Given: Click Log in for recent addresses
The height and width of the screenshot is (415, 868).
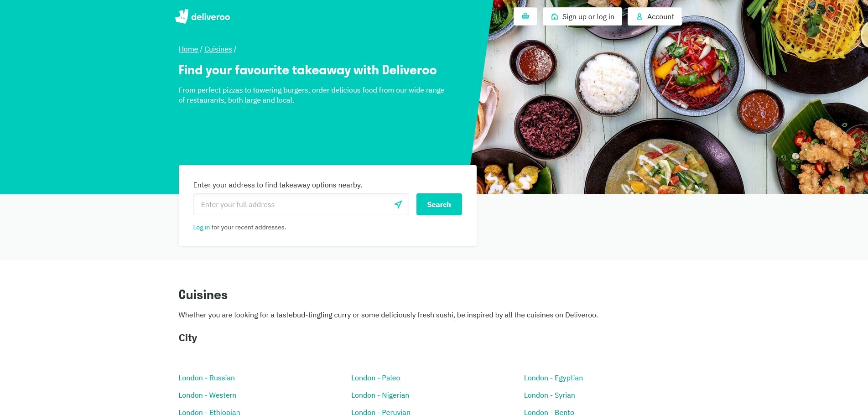Looking at the screenshot, I should [x=201, y=227].
